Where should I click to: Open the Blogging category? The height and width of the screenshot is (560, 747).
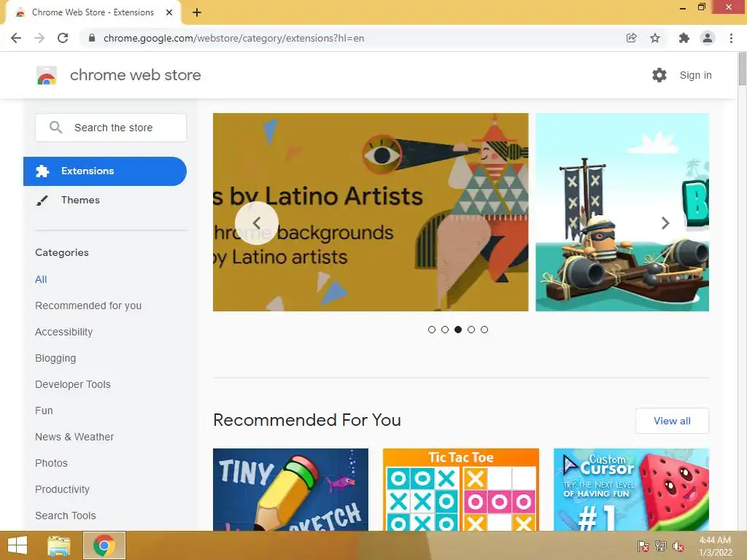coord(55,358)
